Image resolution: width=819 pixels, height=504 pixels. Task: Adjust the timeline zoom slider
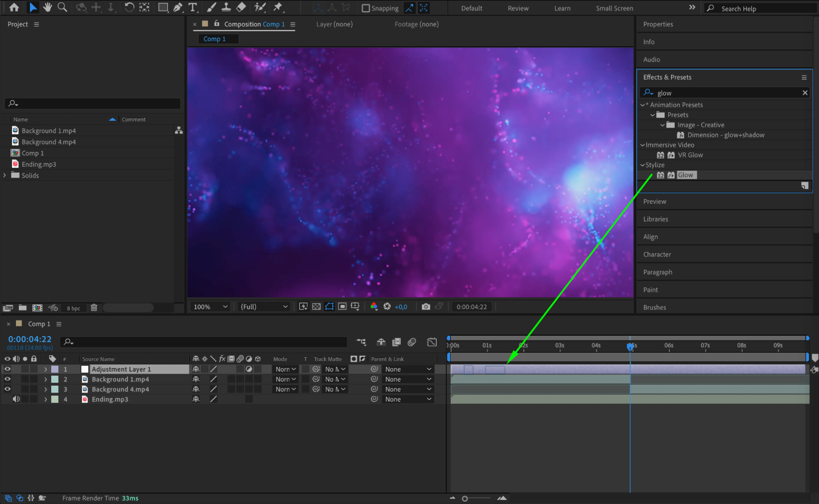click(x=465, y=498)
